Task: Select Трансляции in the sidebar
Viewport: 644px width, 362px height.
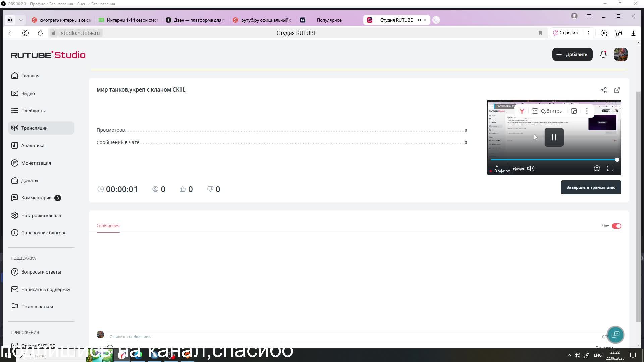Action: [41, 128]
